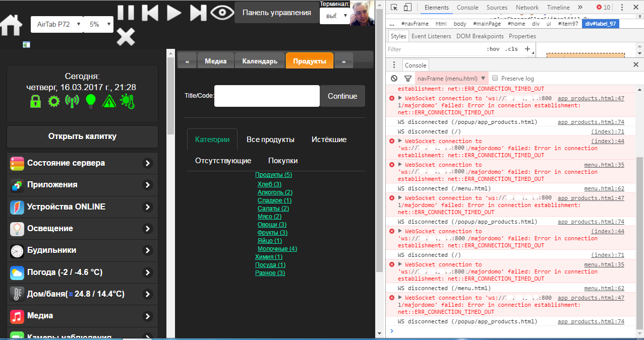The image size is (644, 340).
Task: Toggle the :hov element state option
Action: tap(493, 49)
